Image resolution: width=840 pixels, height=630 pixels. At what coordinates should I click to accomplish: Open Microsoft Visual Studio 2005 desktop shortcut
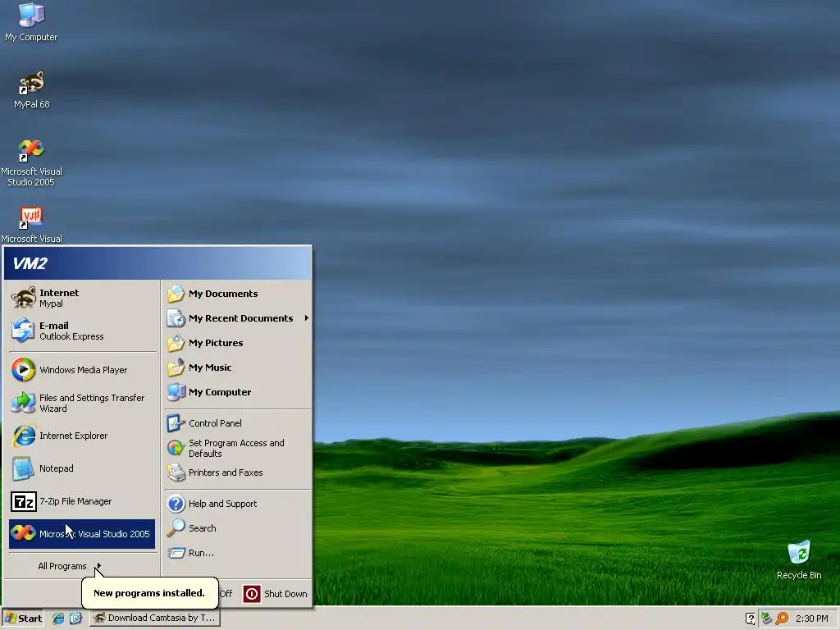(x=31, y=162)
